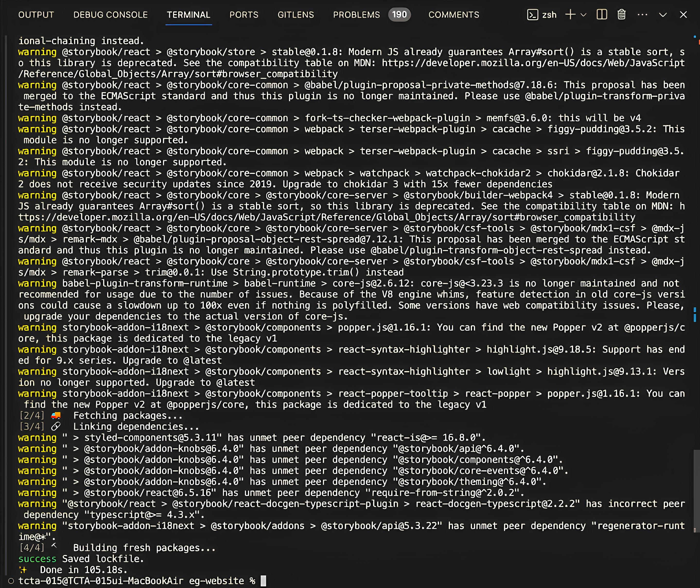Viewport: 700px width, 588px height.
Task: Click the 190 problems count badge
Action: [x=399, y=15]
